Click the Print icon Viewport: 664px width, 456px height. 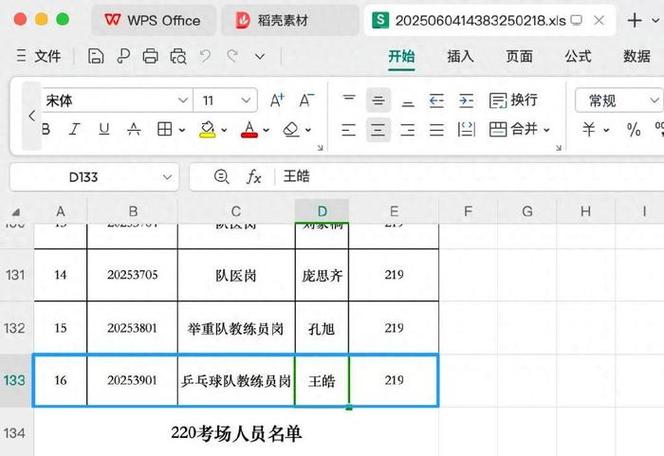coord(150,56)
